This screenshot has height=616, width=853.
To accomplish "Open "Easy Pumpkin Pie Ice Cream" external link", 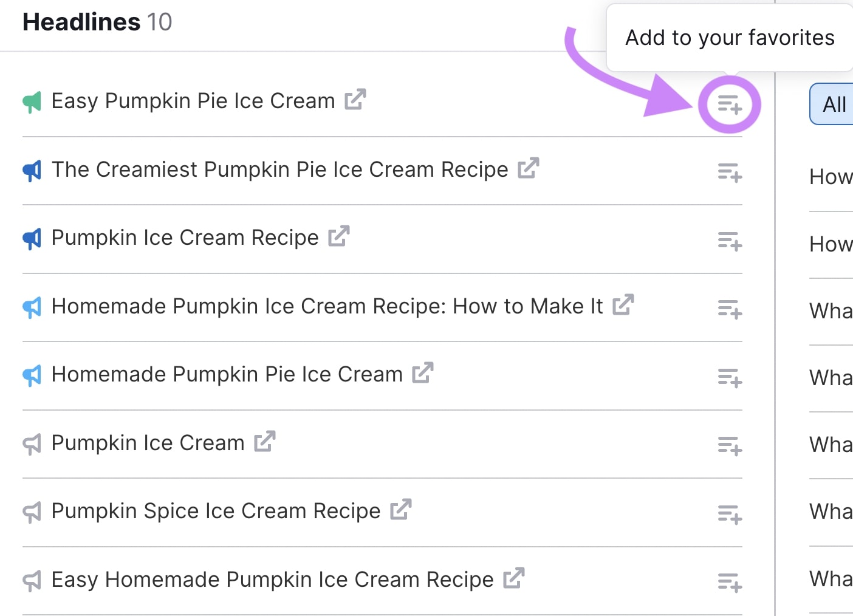I will (x=355, y=98).
